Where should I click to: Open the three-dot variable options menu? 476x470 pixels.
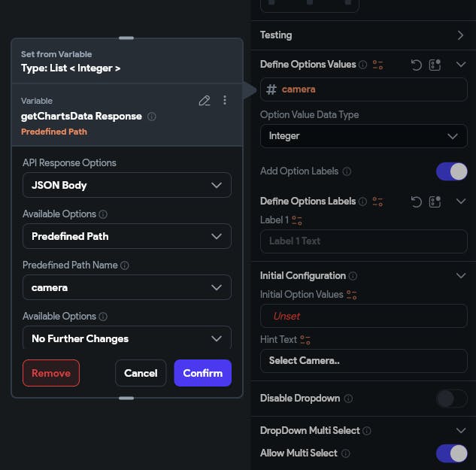point(224,100)
